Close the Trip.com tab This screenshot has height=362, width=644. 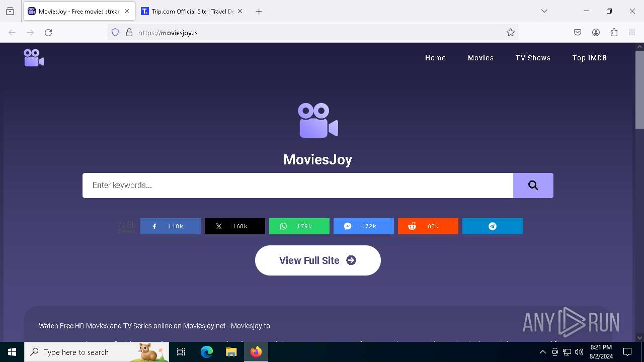[x=240, y=11]
